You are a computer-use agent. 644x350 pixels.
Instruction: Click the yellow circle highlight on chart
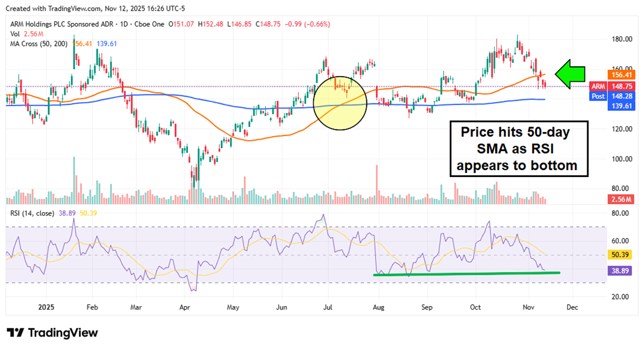pos(340,103)
